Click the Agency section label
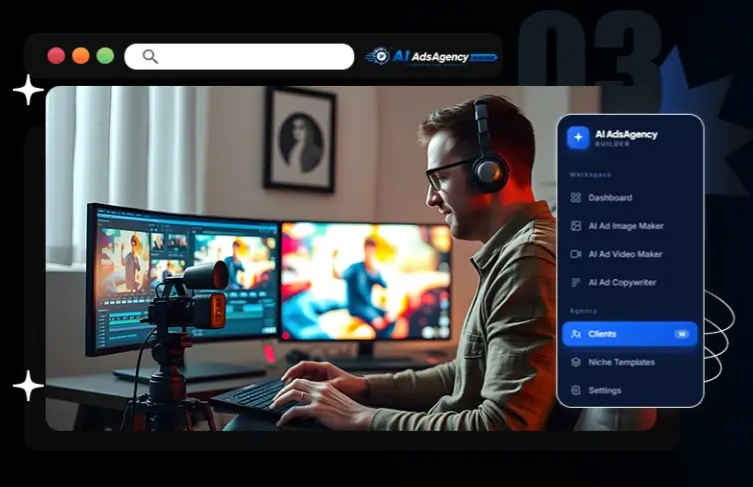This screenshot has height=487, width=753. click(x=583, y=311)
